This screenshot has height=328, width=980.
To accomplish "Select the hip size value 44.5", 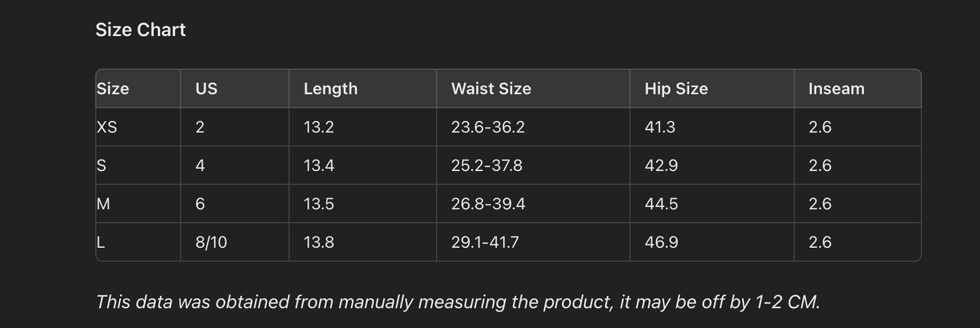I will point(661,204).
